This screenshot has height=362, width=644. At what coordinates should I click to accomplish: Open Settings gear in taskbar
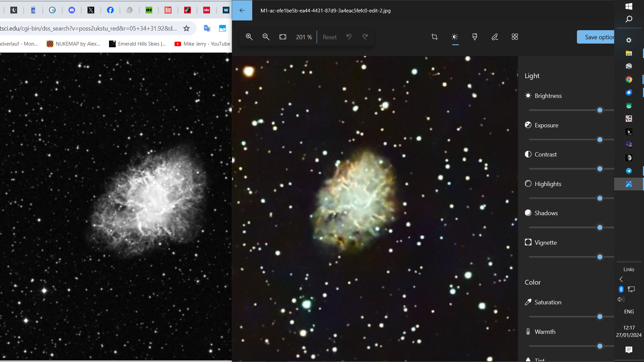coord(629,40)
